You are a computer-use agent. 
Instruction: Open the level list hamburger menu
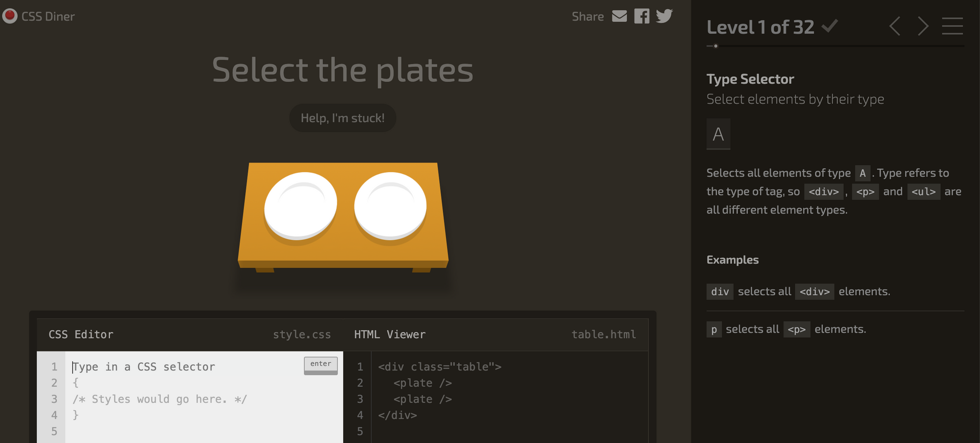(952, 26)
